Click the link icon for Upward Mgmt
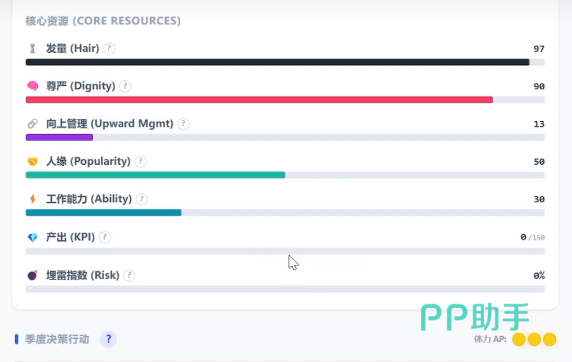The width and height of the screenshot is (572, 362). click(32, 124)
